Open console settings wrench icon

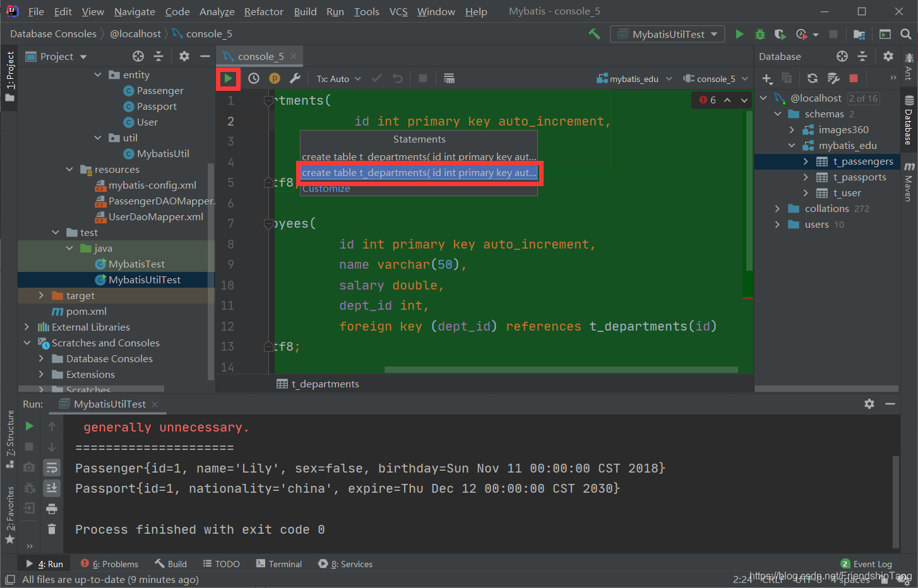[x=295, y=78]
